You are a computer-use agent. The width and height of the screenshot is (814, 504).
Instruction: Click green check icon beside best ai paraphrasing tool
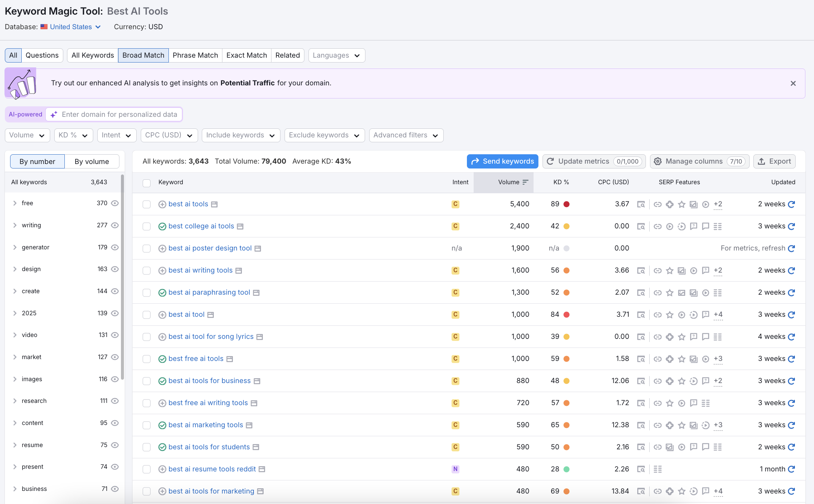162,293
